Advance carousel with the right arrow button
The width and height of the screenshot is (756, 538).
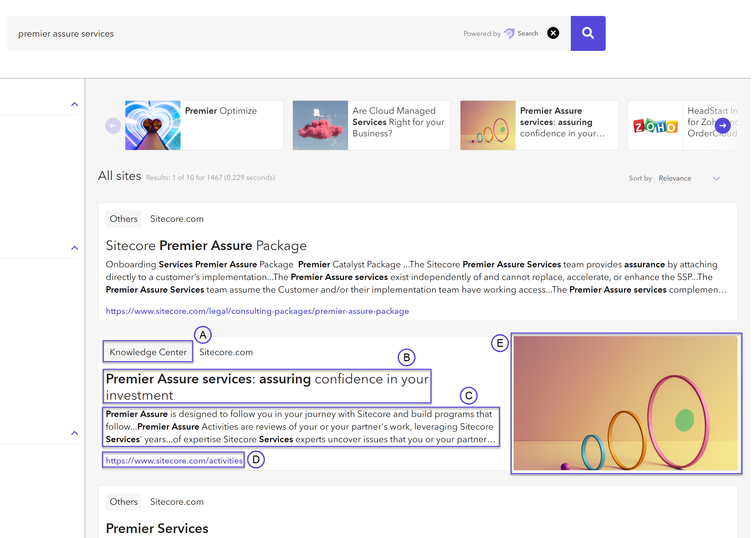click(722, 126)
